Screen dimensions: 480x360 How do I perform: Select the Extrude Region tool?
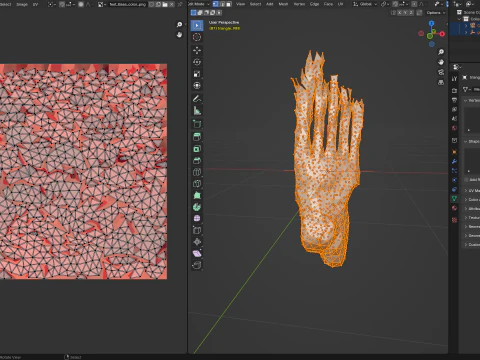point(197,137)
